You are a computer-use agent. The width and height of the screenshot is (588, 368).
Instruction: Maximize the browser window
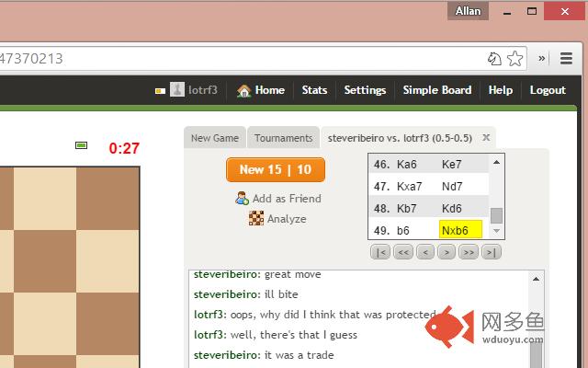pyautogui.click(x=532, y=11)
